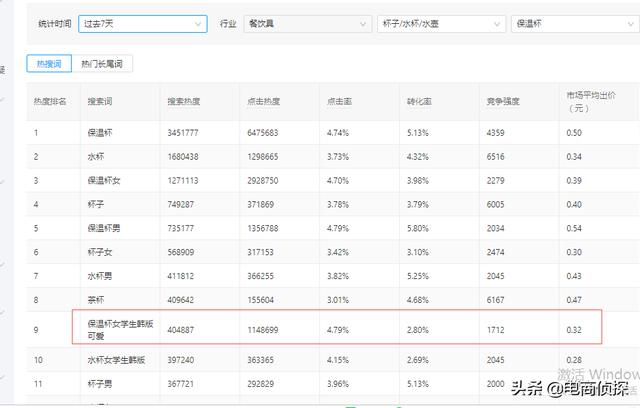Click the 转化率 column header
This screenshot has height=408, width=640.
418,102
